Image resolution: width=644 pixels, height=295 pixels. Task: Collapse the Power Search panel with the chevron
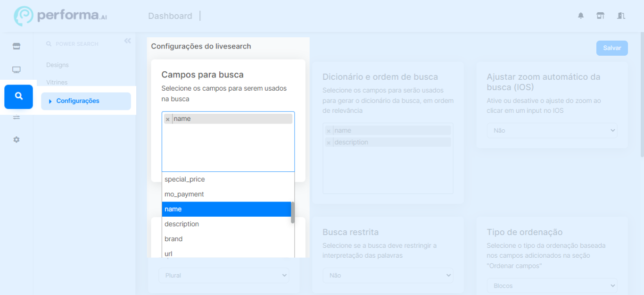127,41
